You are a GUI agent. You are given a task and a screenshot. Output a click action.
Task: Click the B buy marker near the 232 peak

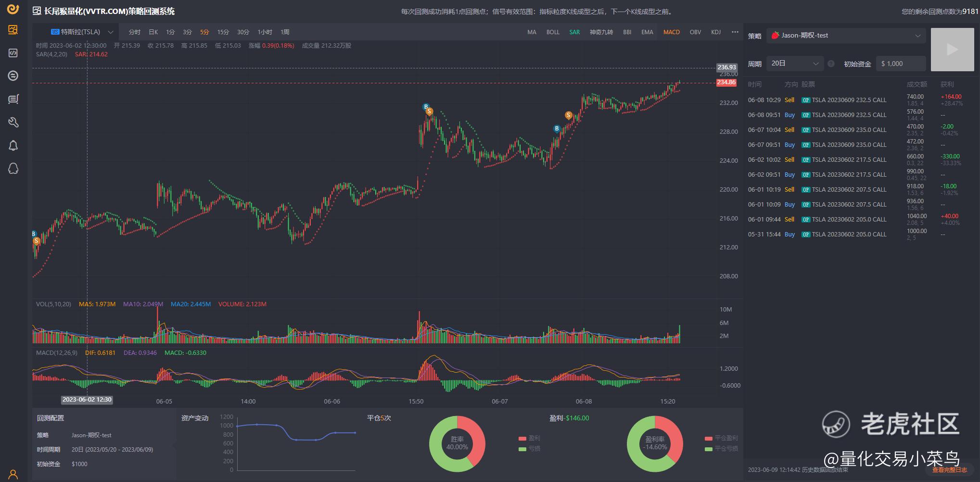[425, 107]
